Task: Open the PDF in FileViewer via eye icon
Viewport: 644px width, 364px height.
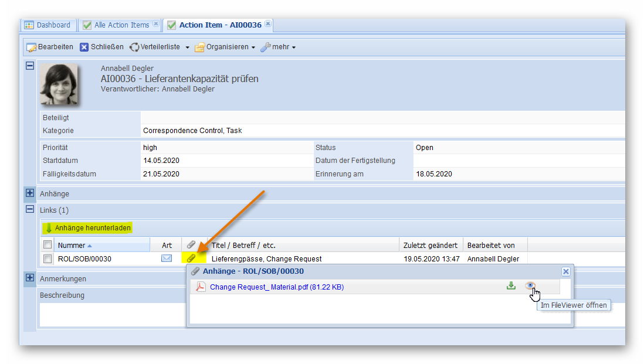Action: (x=530, y=285)
